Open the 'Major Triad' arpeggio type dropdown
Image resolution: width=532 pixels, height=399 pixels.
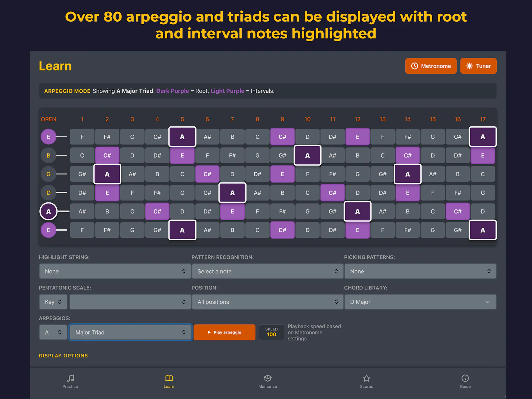(x=130, y=332)
